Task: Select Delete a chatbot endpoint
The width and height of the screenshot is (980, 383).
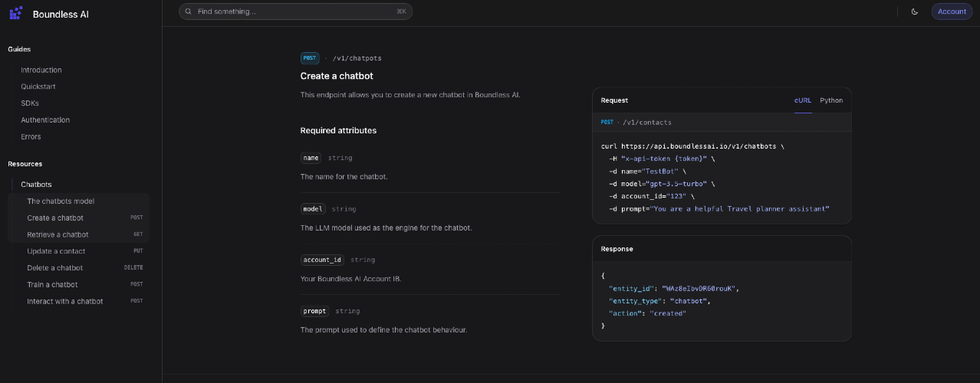Action: (x=55, y=268)
